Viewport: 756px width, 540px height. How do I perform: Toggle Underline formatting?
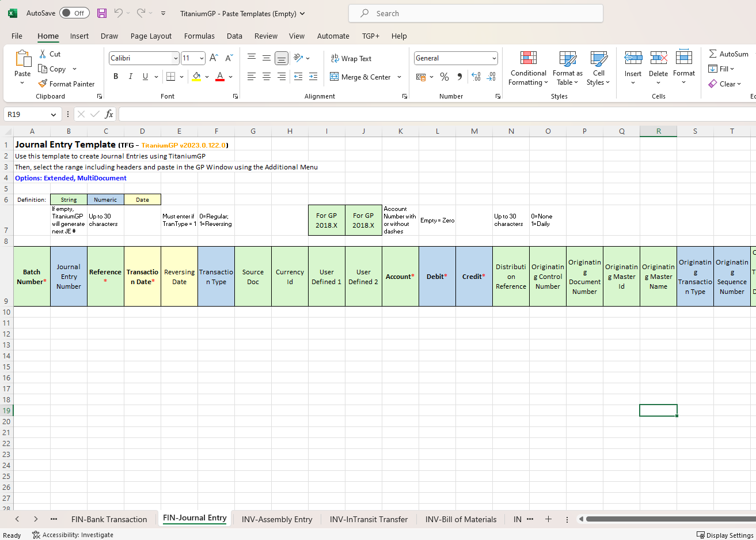(x=145, y=76)
